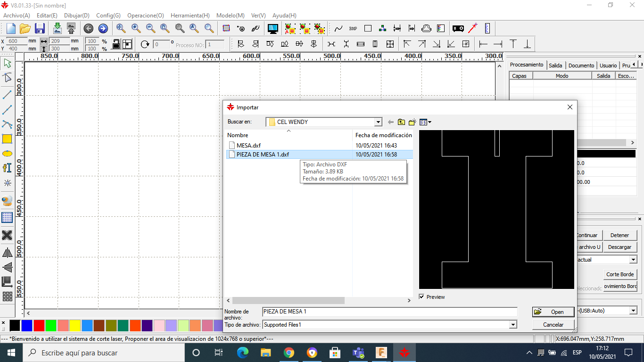
Task: Click the Descargar button
Action: (619, 247)
